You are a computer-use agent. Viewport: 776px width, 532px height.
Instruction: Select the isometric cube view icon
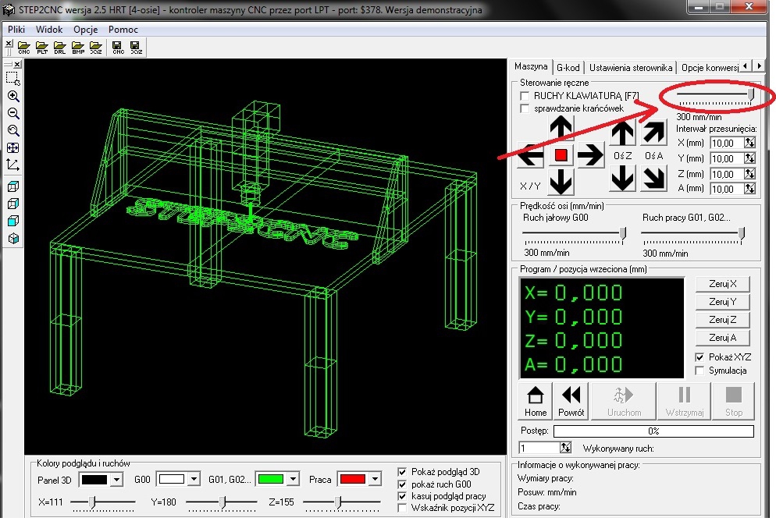pyautogui.click(x=13, y=239)
